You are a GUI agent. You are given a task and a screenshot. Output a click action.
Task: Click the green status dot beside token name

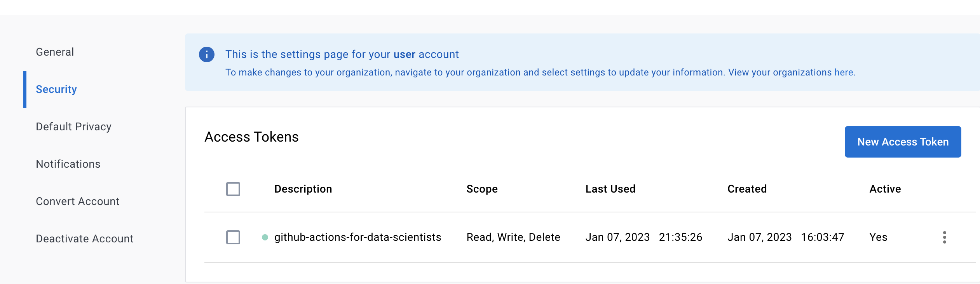[265, 237]
